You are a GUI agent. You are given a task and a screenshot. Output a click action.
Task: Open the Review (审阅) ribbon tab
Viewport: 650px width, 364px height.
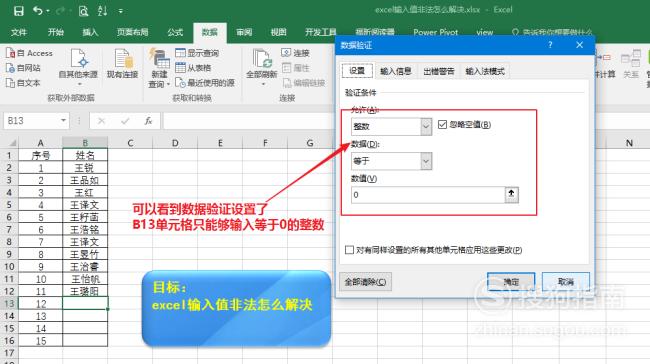[244, 32]
